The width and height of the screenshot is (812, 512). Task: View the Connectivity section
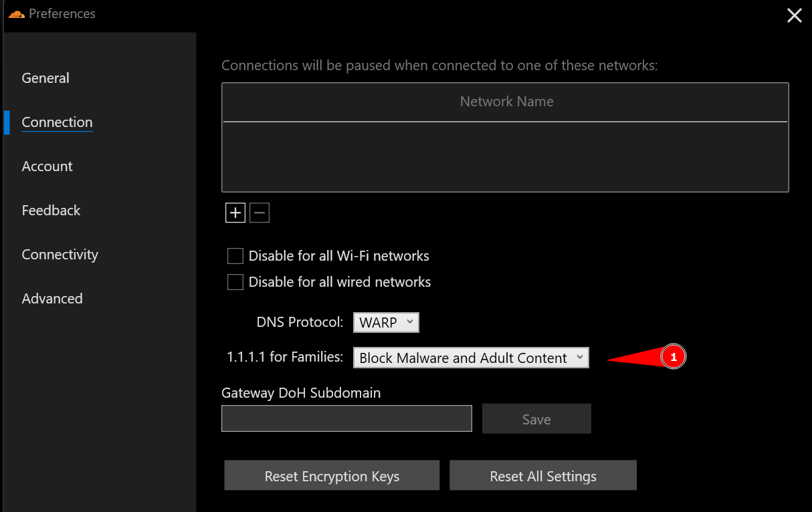(60, 254)
